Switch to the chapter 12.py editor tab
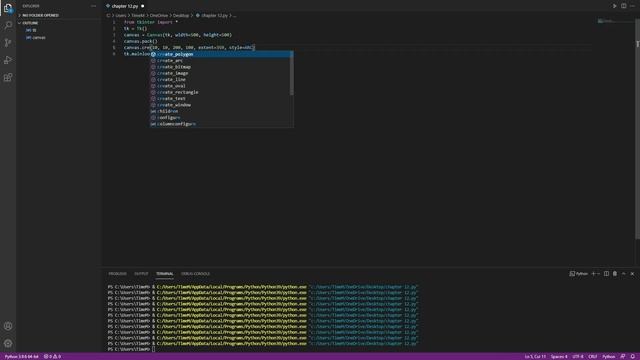The image size is (640, 360). (124, 6)
